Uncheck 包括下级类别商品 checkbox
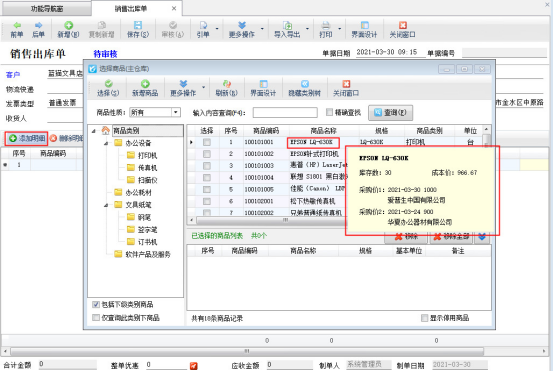This screenshot has height=372, width=554. point(96,305)
